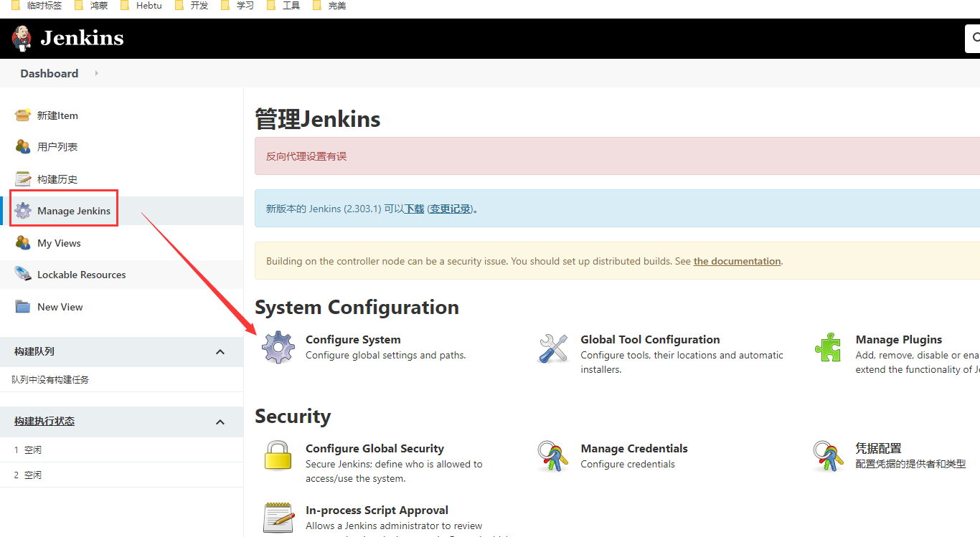
Task: Open the Configure System link
Action: [x=353, y=340]
